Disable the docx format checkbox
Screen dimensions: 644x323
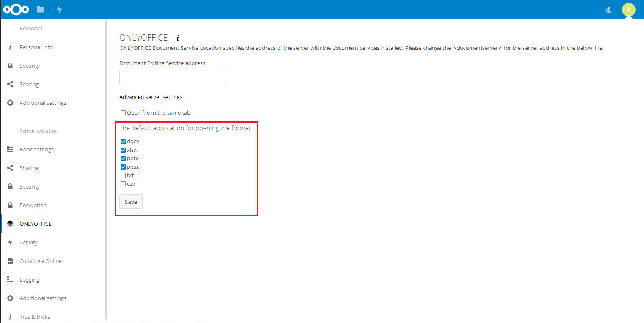coord(123,141)
